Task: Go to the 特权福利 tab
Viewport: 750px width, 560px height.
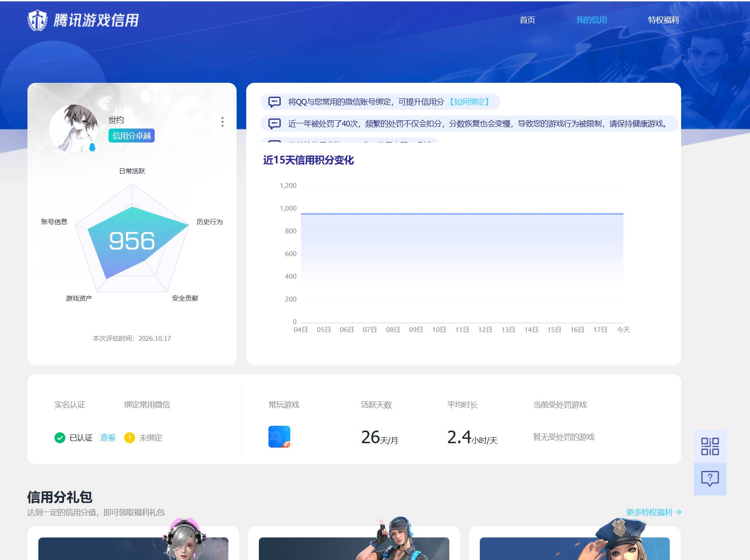Action: coord(663,20)
